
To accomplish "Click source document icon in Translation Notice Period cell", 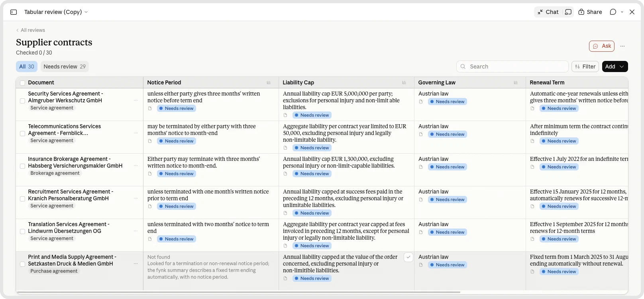I will coord(150,239).
